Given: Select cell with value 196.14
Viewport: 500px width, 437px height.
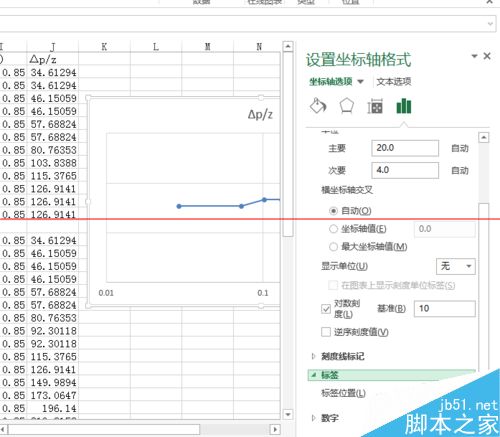Looking at the screenshot, I should (53, 408).
